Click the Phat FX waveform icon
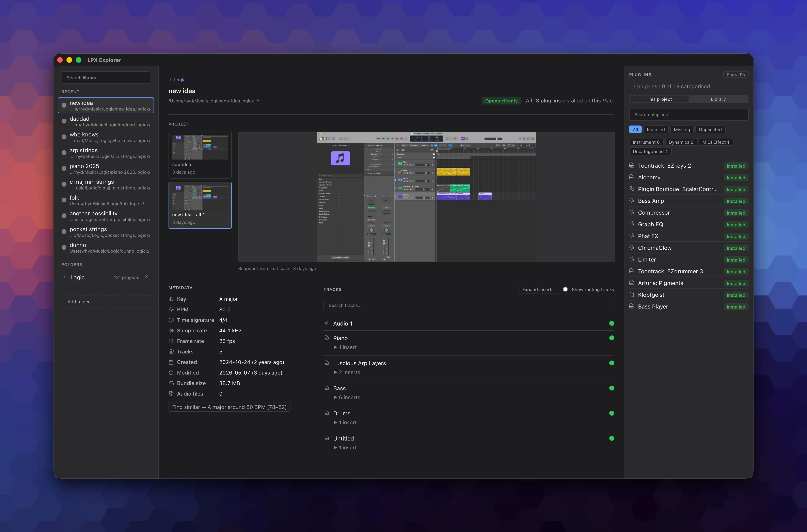The image size is (807, 532). pyautogui.click(x=632, y=236)
